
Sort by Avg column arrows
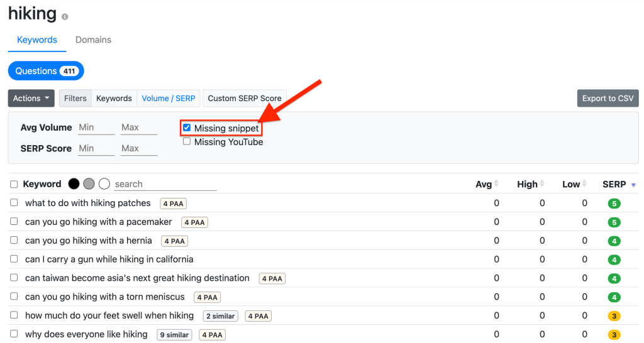(496, 184)
